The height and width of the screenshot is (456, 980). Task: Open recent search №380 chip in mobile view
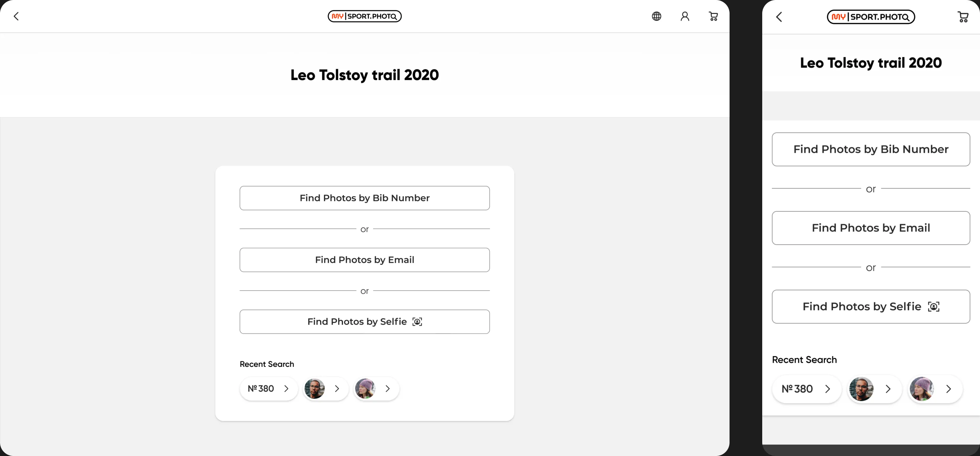806,389
